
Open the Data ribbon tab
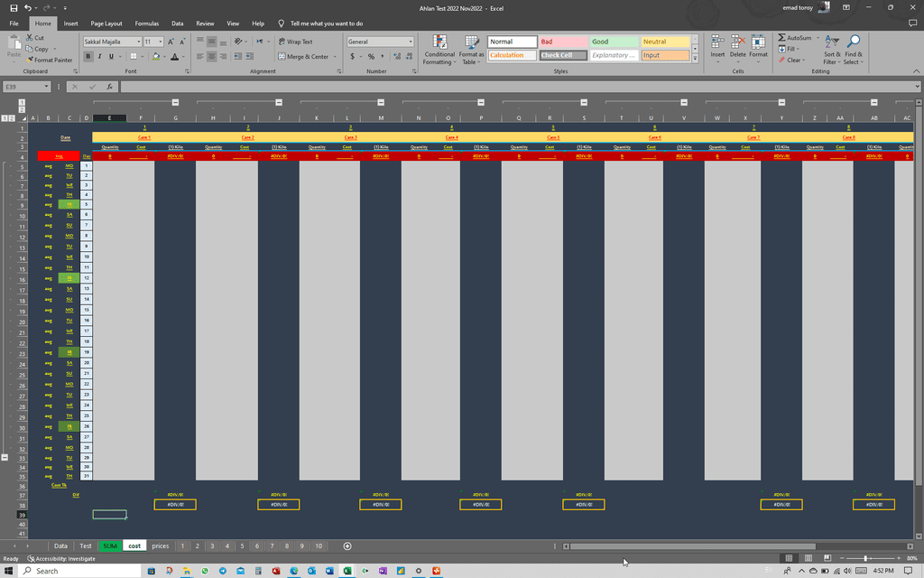(x=178, y=23)
